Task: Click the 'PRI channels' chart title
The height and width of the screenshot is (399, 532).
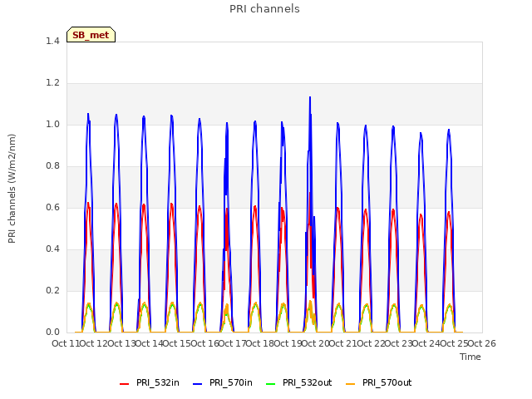Action: (x=264, y=9)
